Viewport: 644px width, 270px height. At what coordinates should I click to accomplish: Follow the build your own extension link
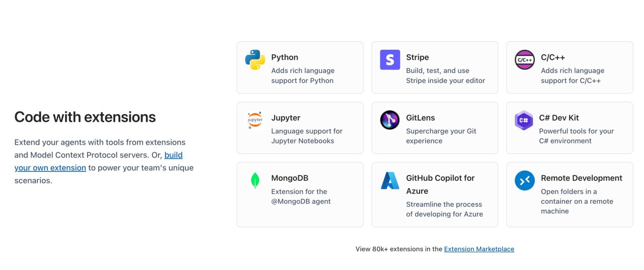(x=99, y=161)
